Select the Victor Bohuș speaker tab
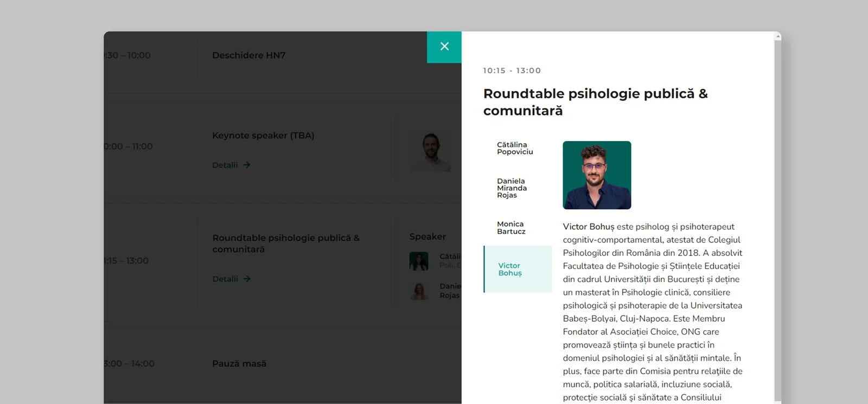 pos(518,269)
